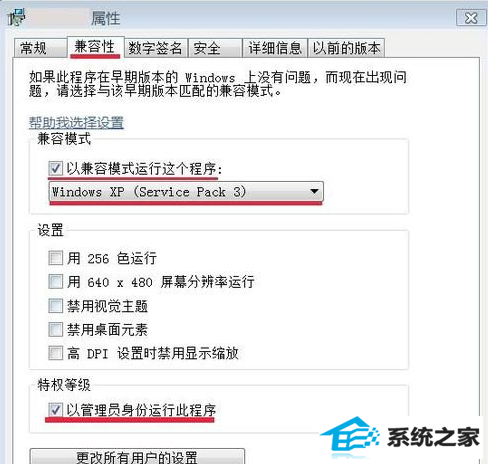Click 更改所有用户的设置 button
The image size is (488, 464).
pyautogui.click(x=137, y=456)
